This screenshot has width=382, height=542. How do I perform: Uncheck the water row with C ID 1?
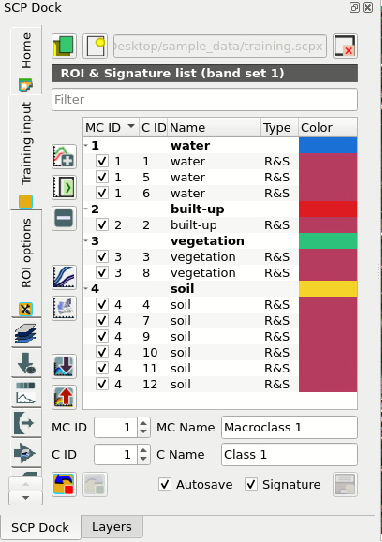pyautogui.click(x=102, y=161)
